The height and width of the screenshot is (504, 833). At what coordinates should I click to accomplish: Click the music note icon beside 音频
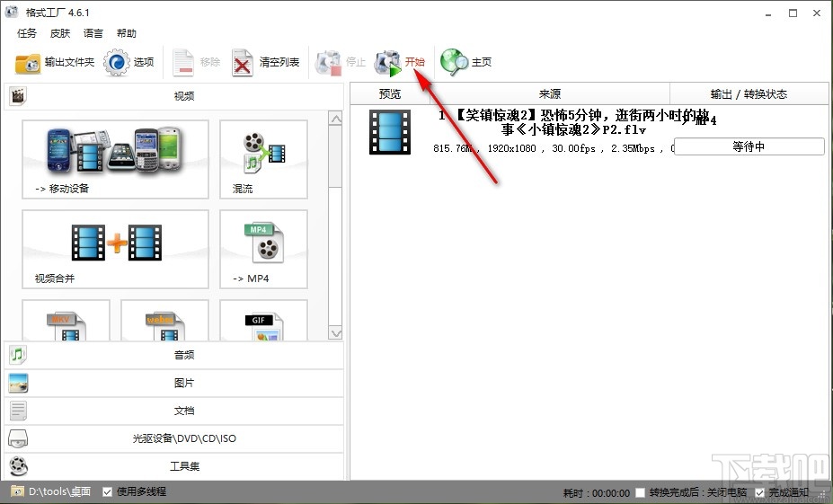tap(18, 355)
